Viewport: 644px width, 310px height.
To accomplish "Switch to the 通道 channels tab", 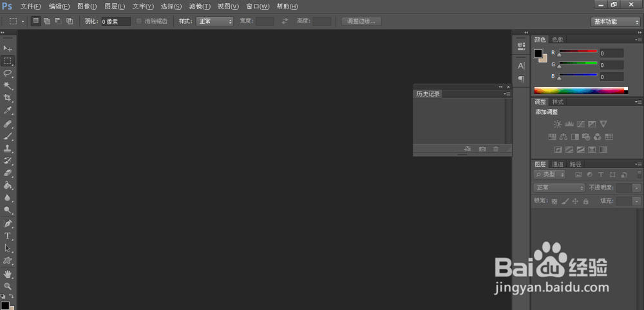I will coord(558,164).
